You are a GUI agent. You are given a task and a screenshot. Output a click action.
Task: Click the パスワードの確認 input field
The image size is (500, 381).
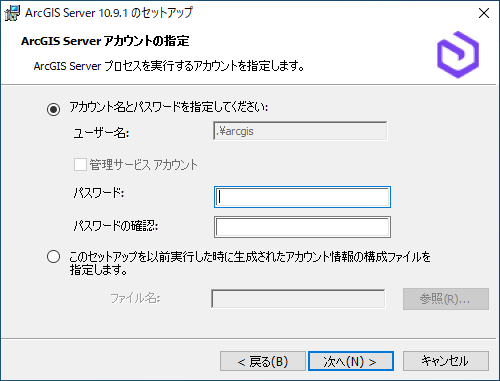[302, 227]
